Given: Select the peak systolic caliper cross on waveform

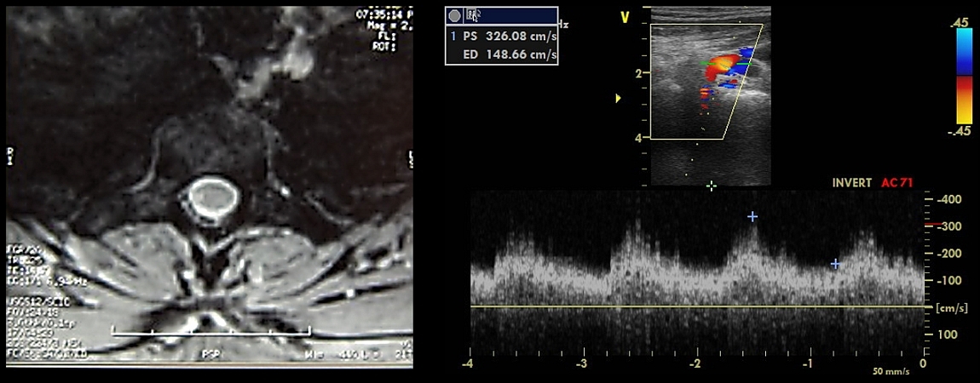Looking at the screenshot, I should tap(752, 216).
